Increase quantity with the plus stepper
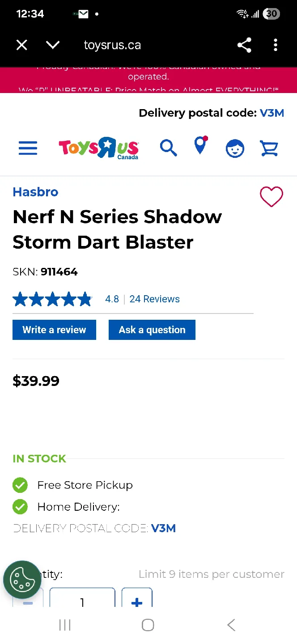 tap(137, 602)
